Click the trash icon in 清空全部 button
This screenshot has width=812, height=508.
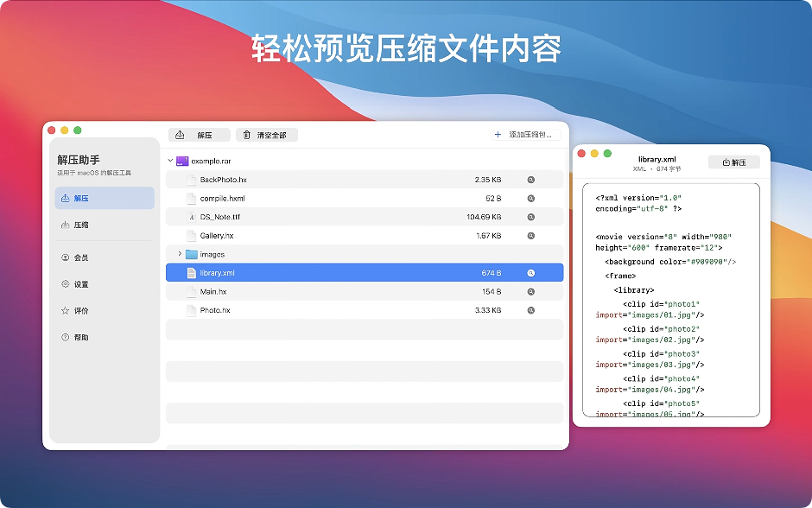point(247,135)
